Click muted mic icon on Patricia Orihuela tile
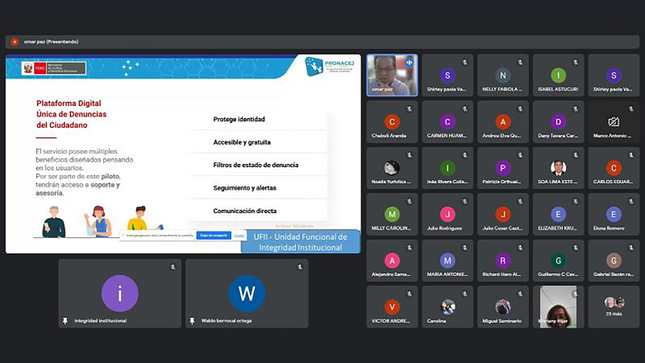 click(x=520, y=155)
